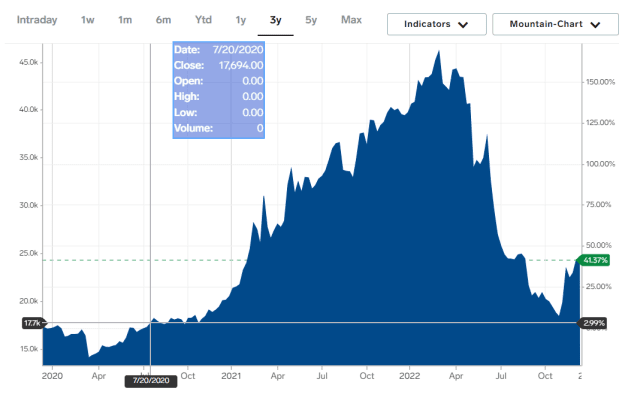This screenshot has width=625, height=398.
Task: Choose the 6m time range
Action: [163, 20]
